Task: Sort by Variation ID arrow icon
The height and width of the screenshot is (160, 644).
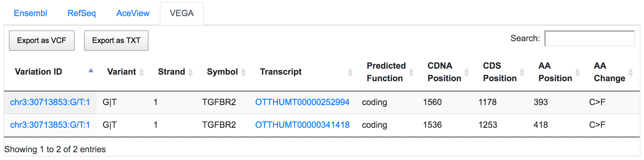Action: tap(91, 71)
